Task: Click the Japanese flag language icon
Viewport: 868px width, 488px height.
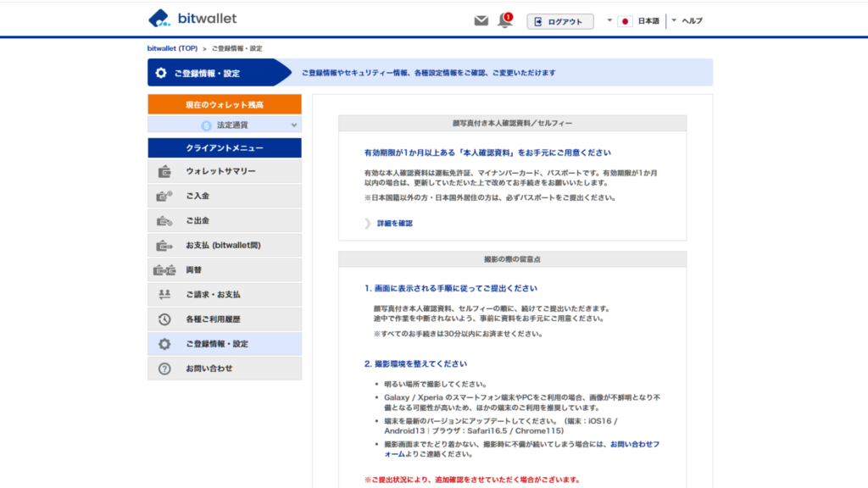Action: coord(625,21)
